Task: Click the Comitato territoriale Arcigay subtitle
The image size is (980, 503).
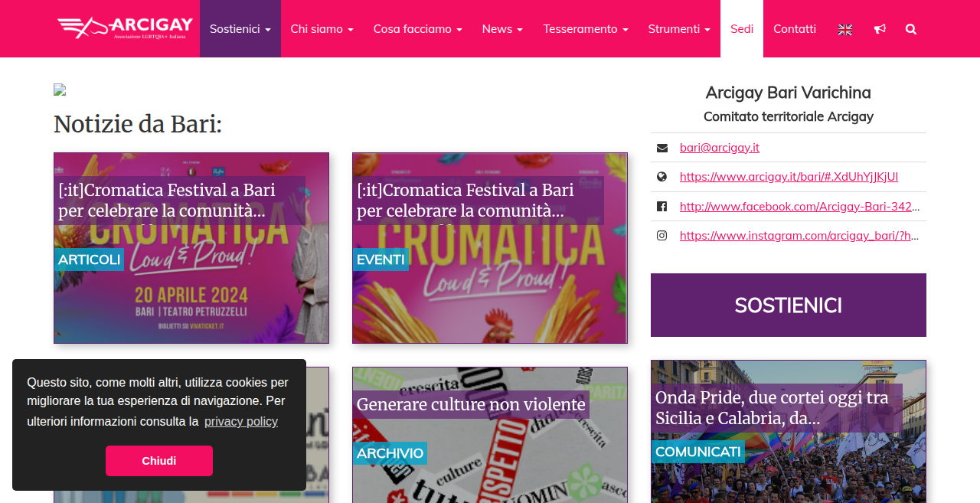Action: click(789, 116)
